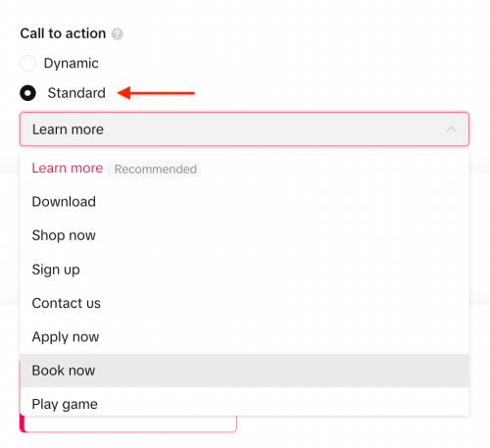Focus the pink-outlined field below the dropdown
This screenshot has width=490, height=448.
pyautogui.click(x=128, y=423)
